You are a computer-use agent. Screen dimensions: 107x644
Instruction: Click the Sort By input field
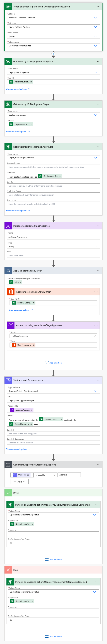[x=53, y=186]
